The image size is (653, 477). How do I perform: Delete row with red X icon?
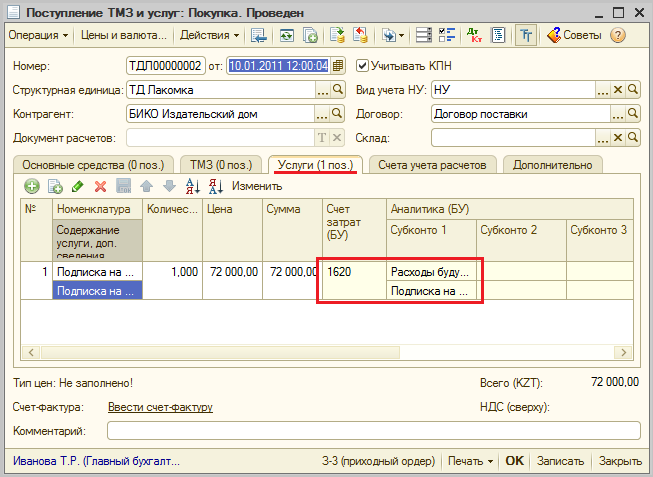[x=100, y=186]
